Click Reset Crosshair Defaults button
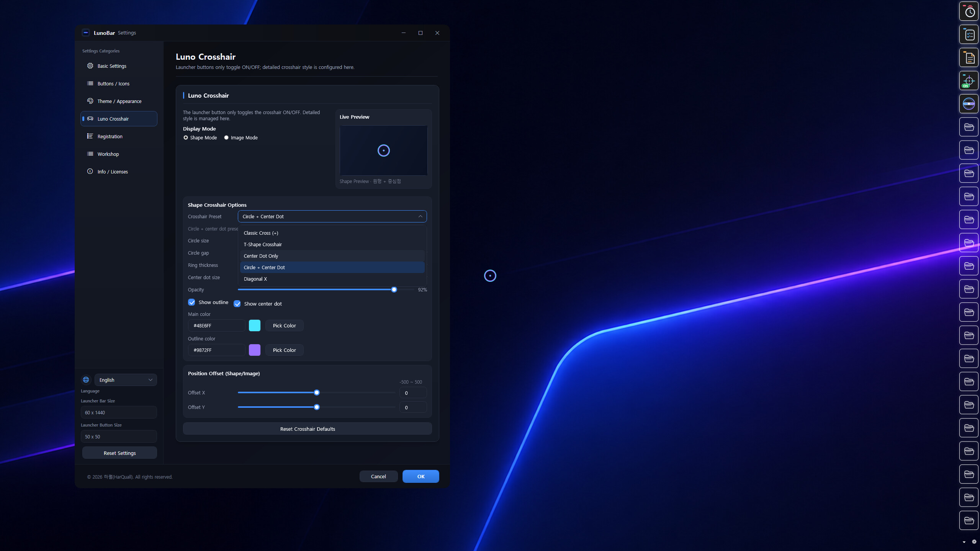The width and height of the screenshot is (980, 551). (x=307, y=429)
